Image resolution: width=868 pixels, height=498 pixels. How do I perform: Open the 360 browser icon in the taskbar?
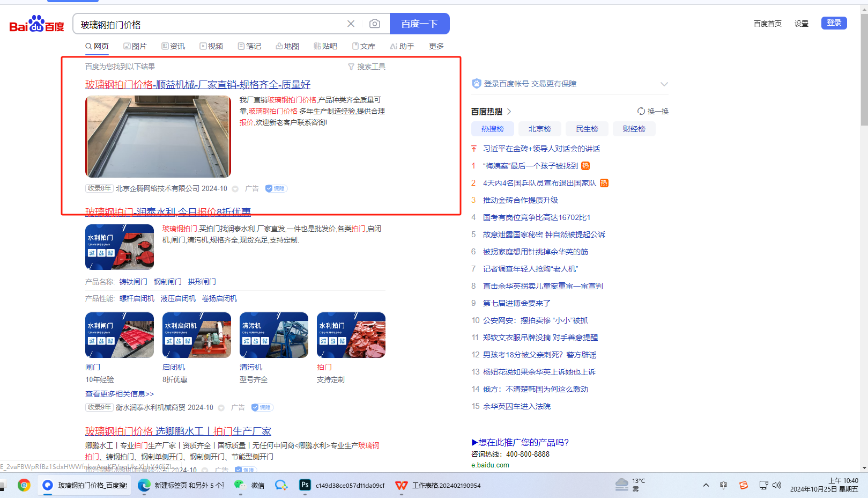tap(24, 485)
